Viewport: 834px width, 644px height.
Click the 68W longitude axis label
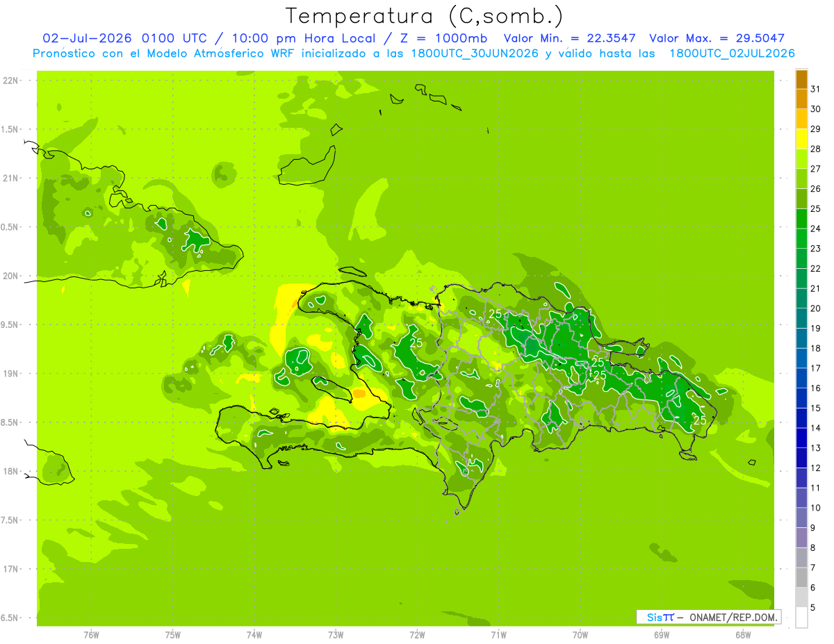click(x=742, y=634)
